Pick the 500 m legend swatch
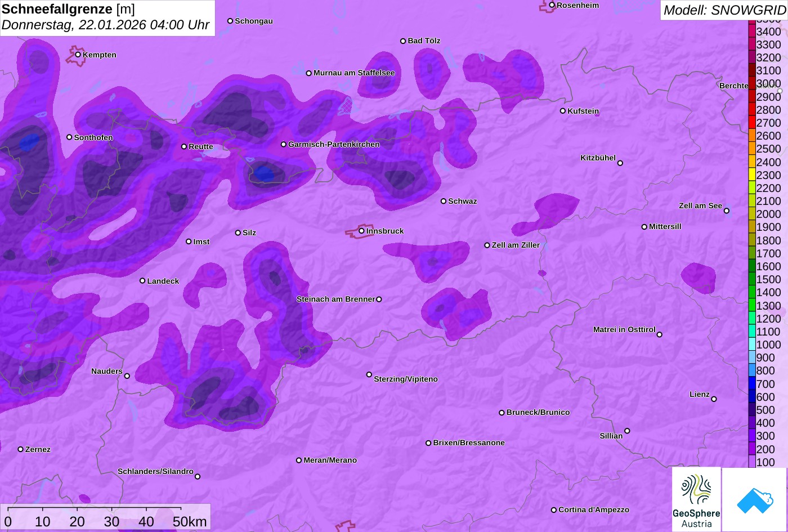 pos(752,409)
